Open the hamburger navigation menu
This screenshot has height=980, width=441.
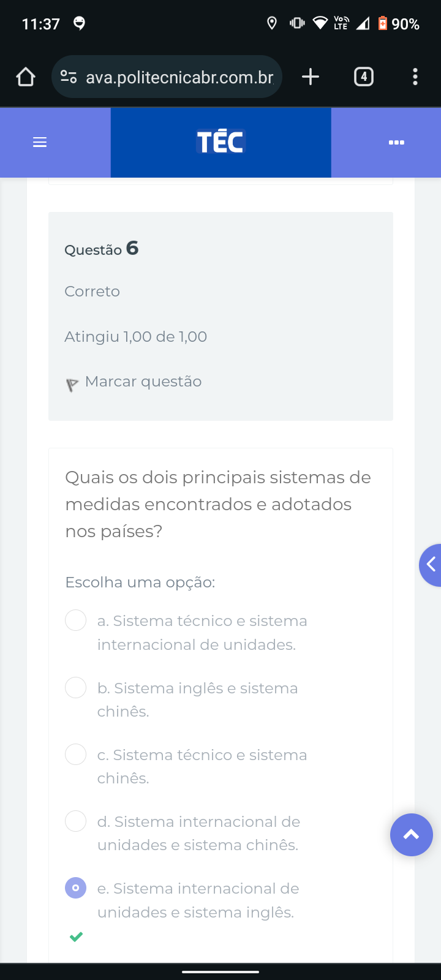pos(40,142)
